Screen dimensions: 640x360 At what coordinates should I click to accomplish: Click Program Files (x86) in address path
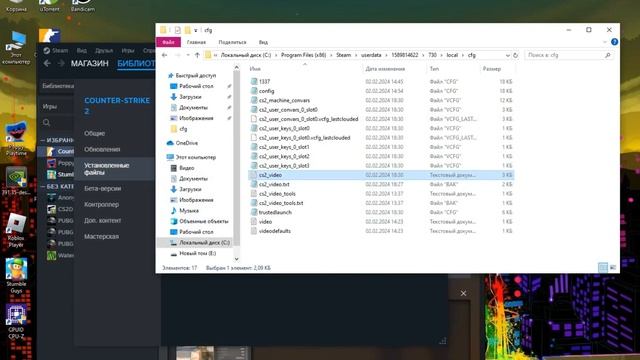(303, 55)
